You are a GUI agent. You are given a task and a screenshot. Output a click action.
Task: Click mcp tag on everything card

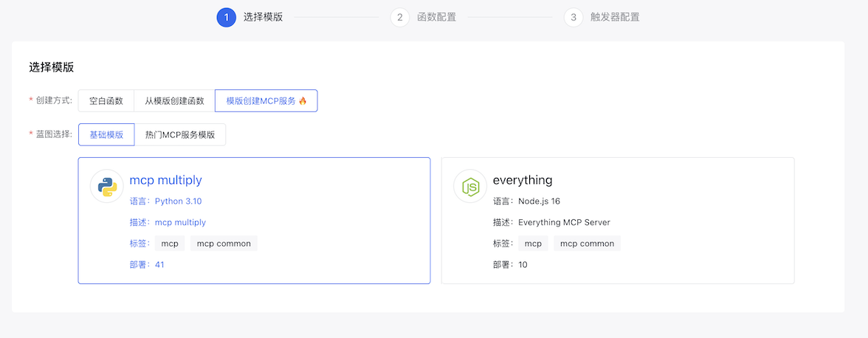(x=533, y=244)
